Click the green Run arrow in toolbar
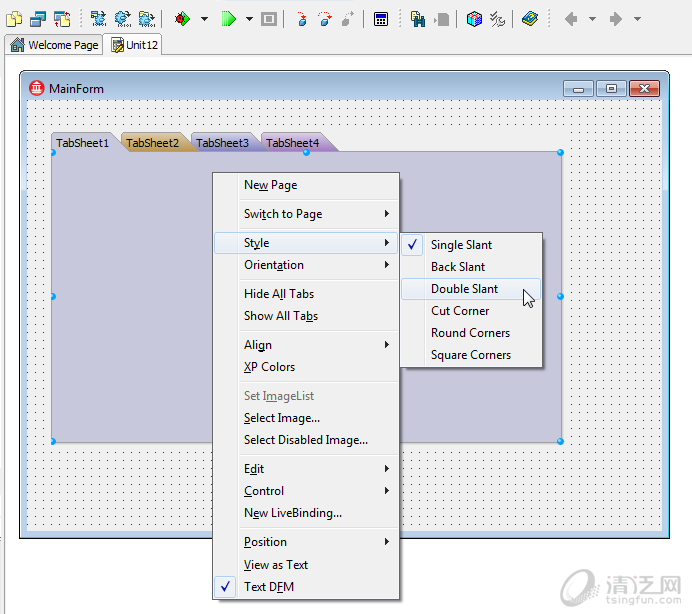Screen dimensions: 692x614 click(229, 19)
